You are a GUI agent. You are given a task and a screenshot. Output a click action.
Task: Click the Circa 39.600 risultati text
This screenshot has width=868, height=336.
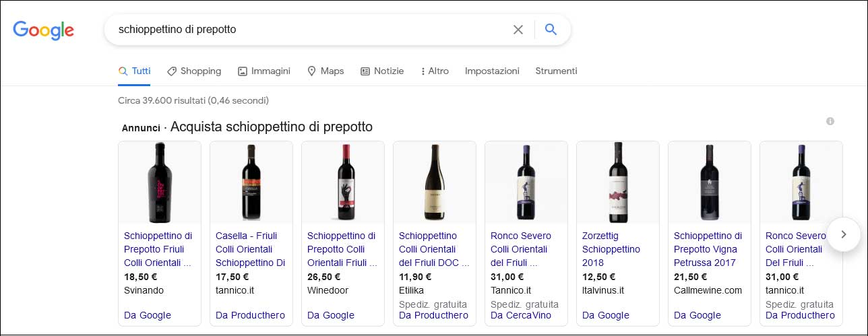tap(193, 100)
